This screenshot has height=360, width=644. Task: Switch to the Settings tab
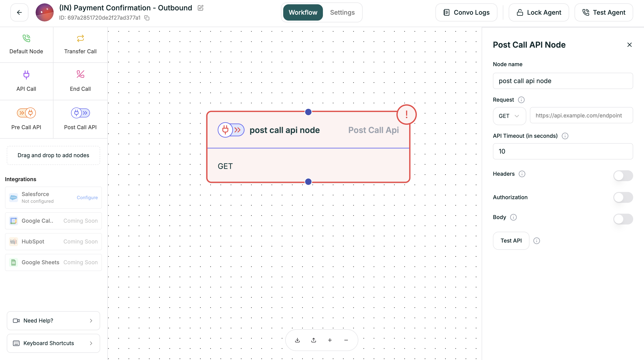(x=342, y=12)
